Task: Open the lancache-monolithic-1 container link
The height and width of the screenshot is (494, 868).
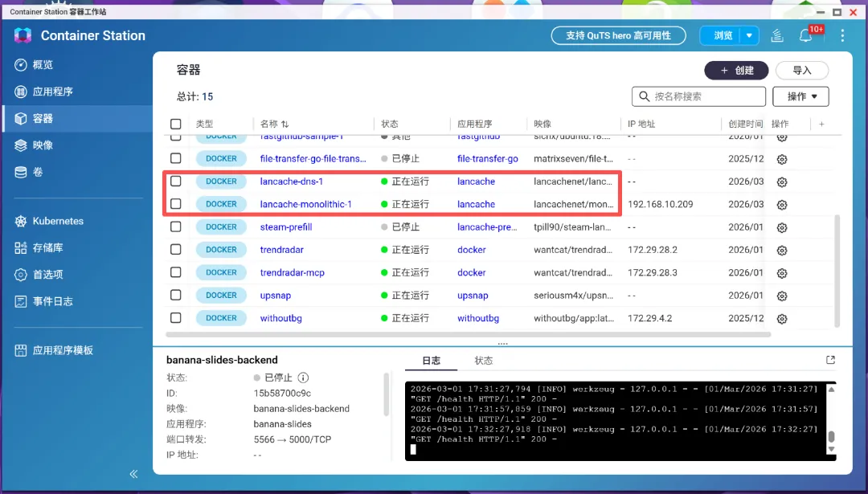Action: point(305,204)
